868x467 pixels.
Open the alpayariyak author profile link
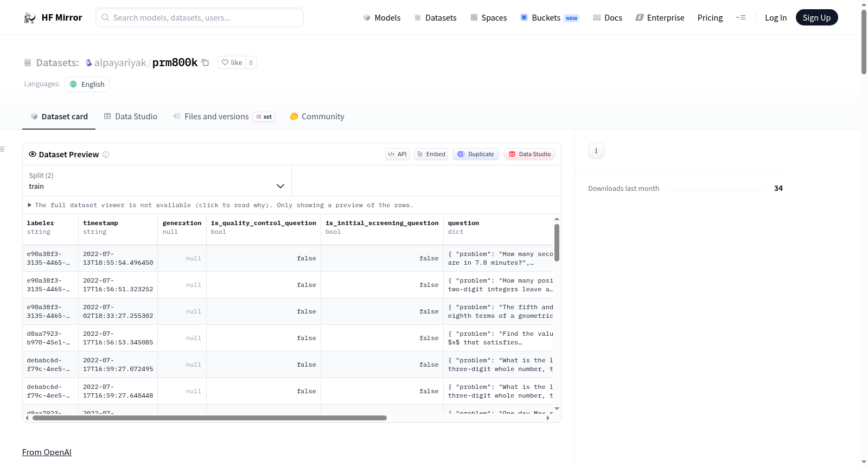point(120,63)
